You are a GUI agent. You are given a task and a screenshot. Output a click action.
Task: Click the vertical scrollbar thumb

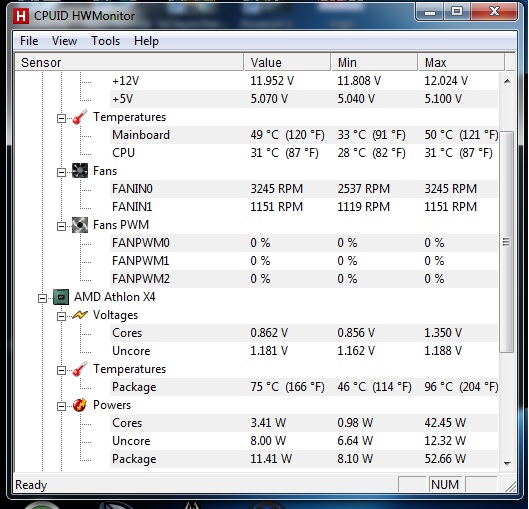506,242
